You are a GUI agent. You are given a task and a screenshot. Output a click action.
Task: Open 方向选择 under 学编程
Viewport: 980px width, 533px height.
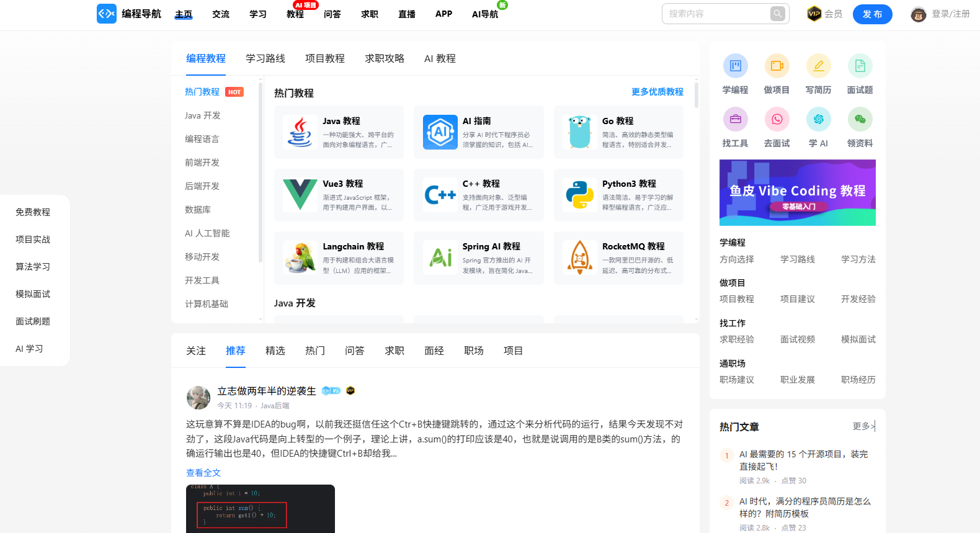pos(737,259)
